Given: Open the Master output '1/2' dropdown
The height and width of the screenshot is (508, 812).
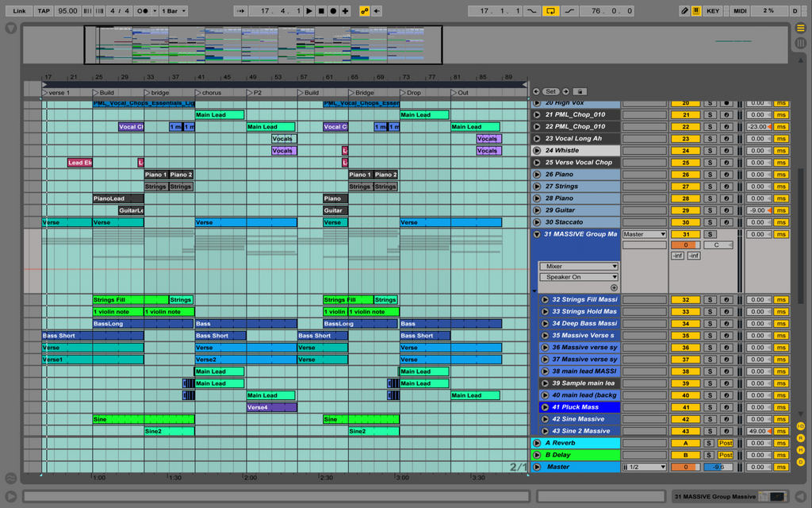Looking at the screenshot, I should tap(645, 467).
